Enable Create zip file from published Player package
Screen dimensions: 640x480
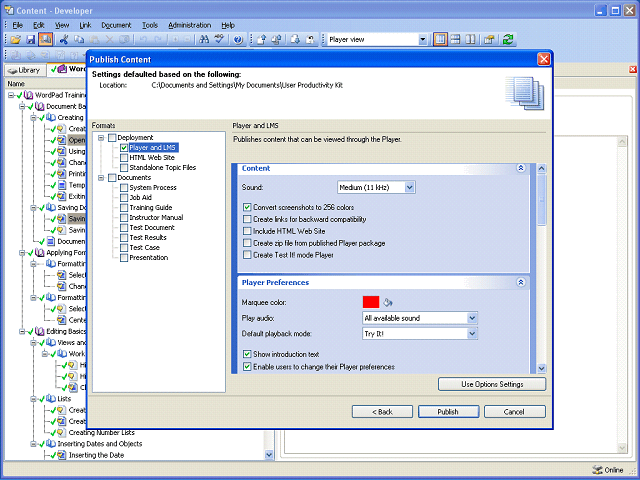(x=247, y=243)
